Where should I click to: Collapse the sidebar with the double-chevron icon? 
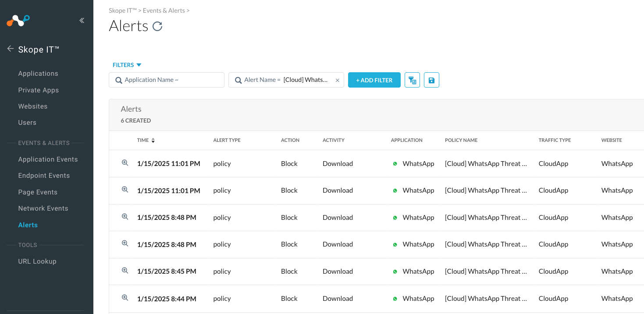click(82, 20)
